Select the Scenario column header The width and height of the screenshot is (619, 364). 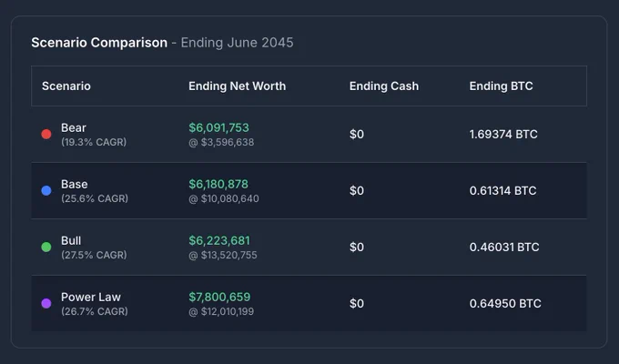[66, 86]
